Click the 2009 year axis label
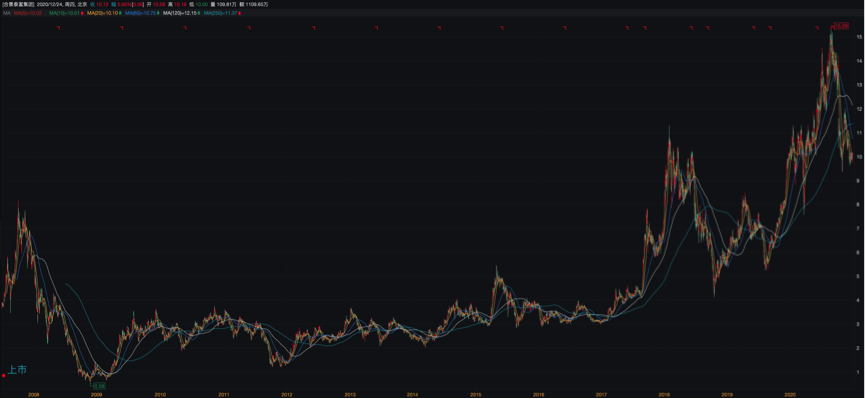The image size is (865, 399). (97, 395)
